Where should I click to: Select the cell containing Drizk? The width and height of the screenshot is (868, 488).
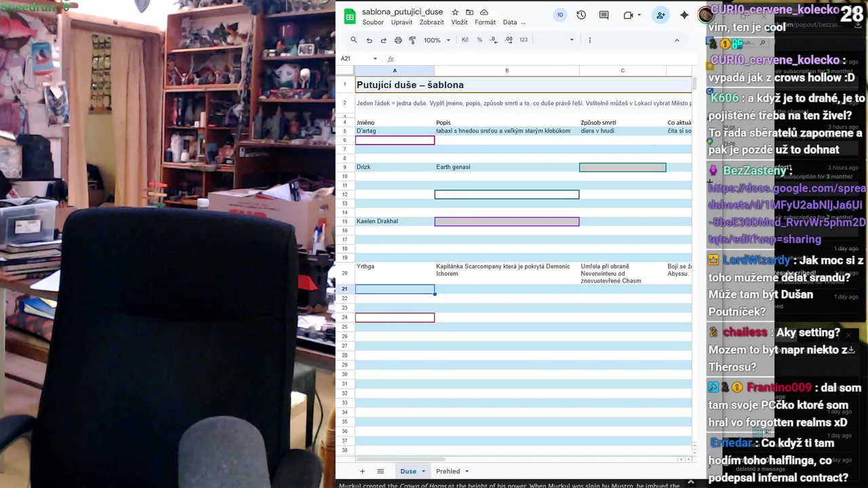[x=395, y=167]
